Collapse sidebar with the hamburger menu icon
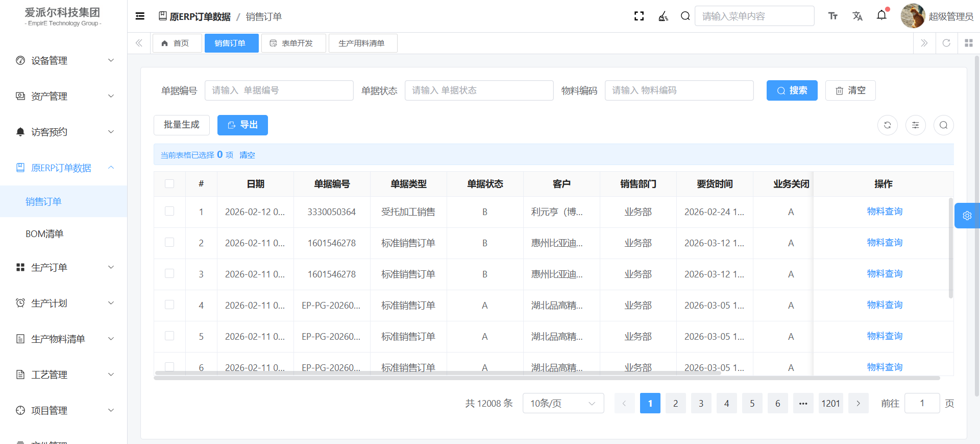This screenshot has height=444, width=980. point(140,16)
